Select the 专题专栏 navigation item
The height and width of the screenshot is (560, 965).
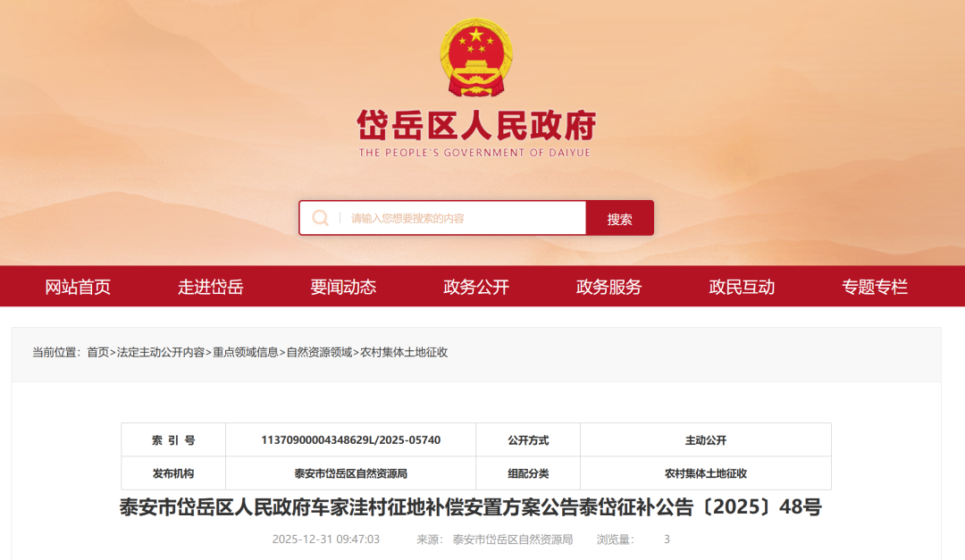click(874, 287)
